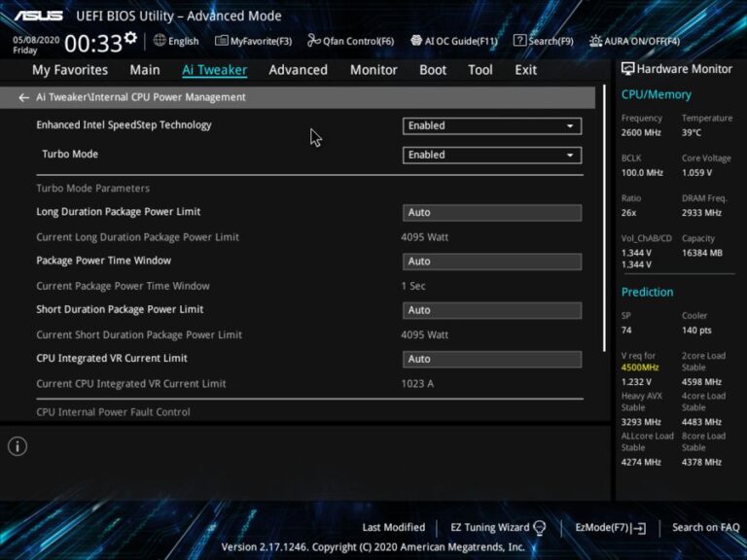The width and height of the screenshot is (747, 560).
Task: Open MyFavorite(F3) list icon
Action: point(222,41)
